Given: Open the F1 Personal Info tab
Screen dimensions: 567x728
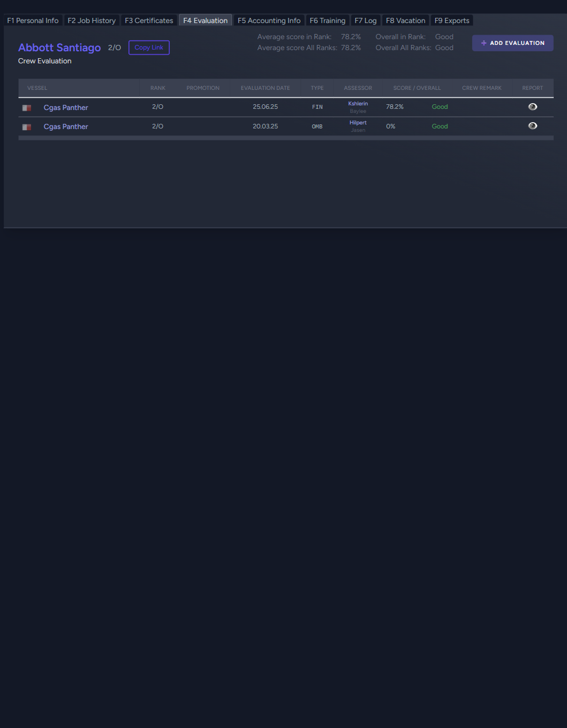Looking at the screenshot, I should tap(33, 21).
